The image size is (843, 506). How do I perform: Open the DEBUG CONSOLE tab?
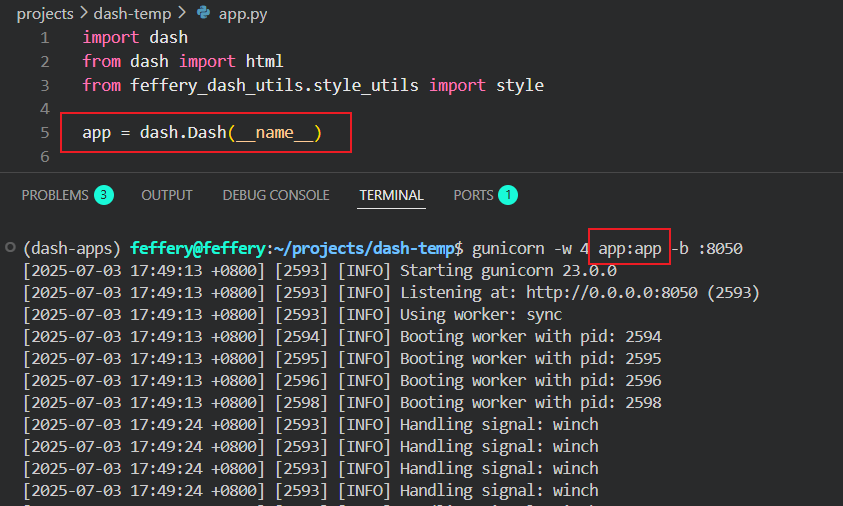tap(276, 195)
